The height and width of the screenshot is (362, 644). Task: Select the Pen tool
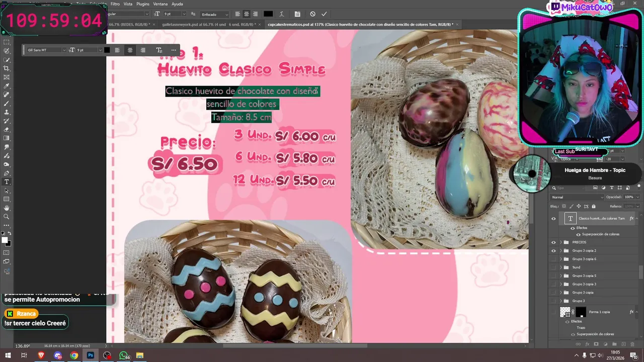coord(7,173)
